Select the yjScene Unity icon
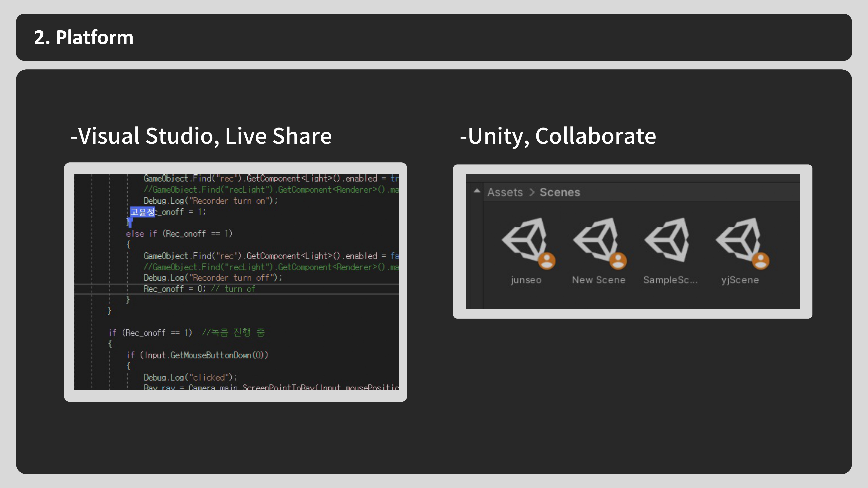 tap(738, 240)
